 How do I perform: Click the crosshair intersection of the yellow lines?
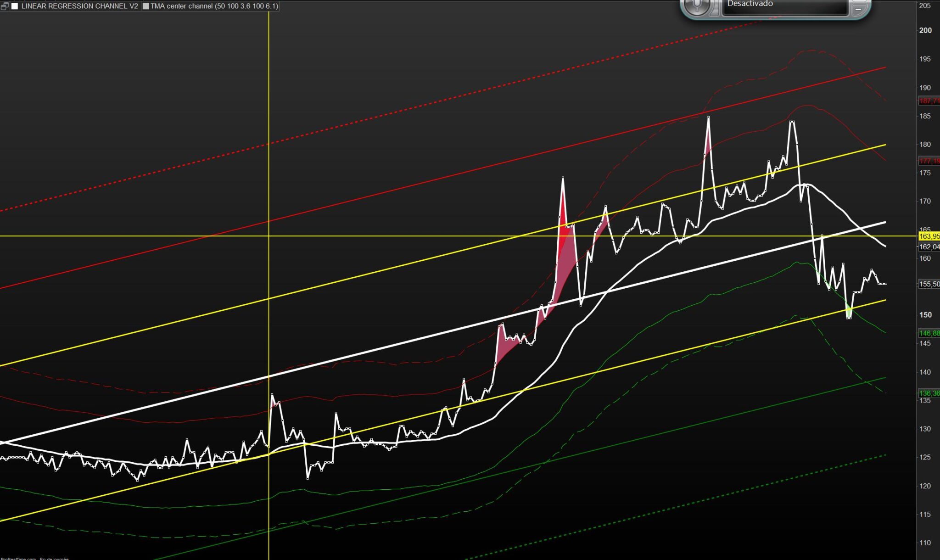(x=269, y=236)
